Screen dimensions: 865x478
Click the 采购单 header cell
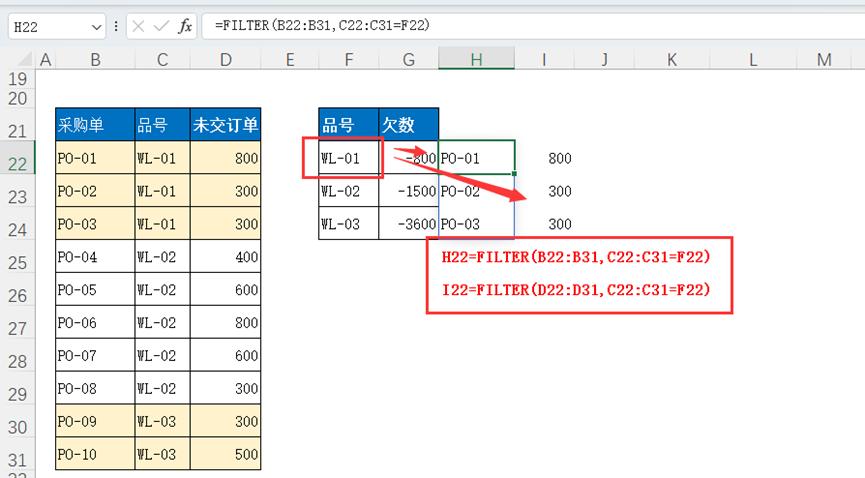[x=95, y=125]
